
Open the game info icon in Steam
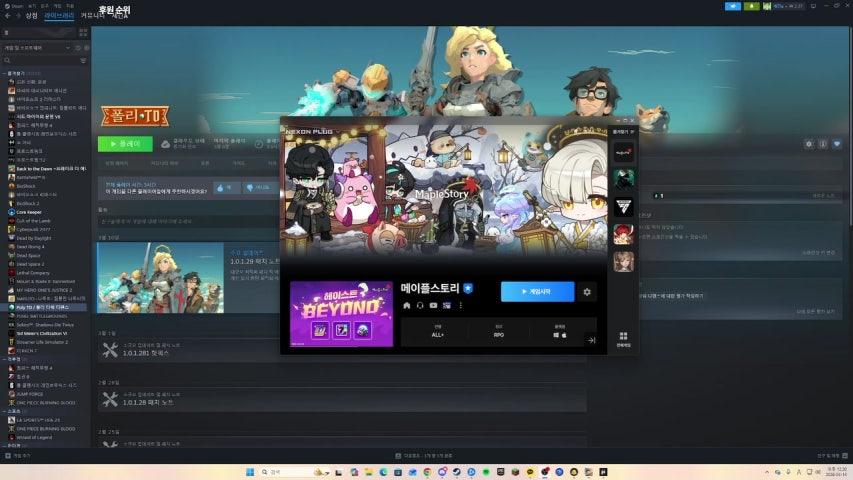823,144
